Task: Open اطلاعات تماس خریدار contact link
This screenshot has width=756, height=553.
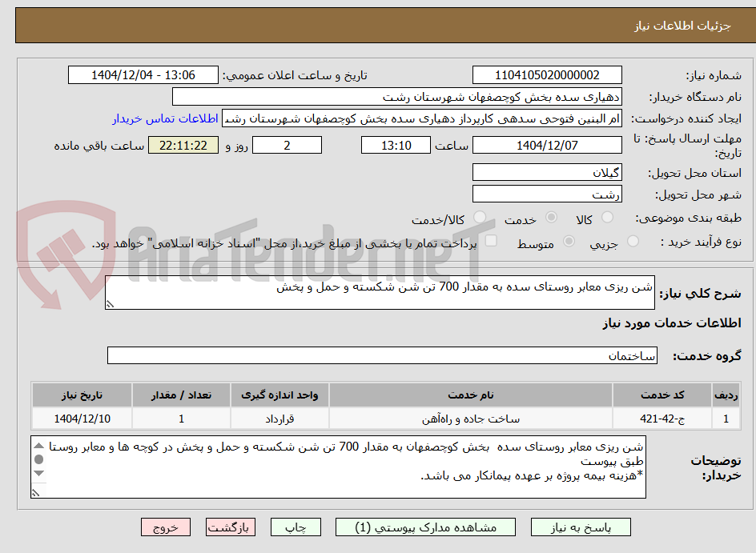Action: pyautogui.click(x=165, y=118)
